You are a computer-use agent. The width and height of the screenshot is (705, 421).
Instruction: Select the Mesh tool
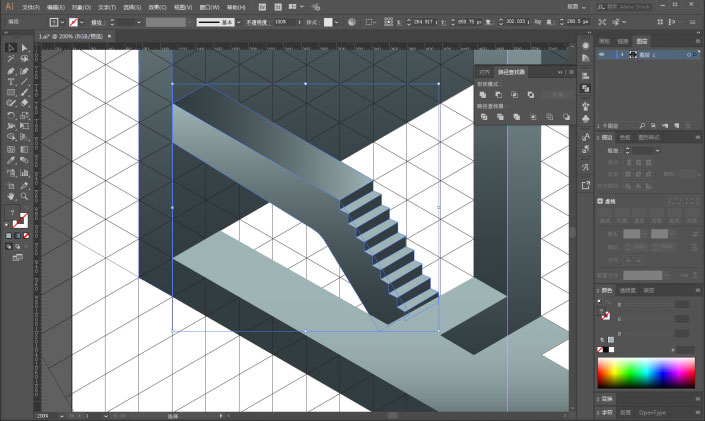click(x=11, y=149)
